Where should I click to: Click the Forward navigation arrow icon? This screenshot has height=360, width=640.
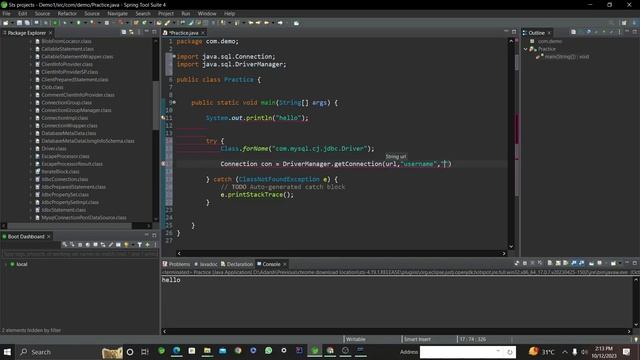(x=280, y=23)
